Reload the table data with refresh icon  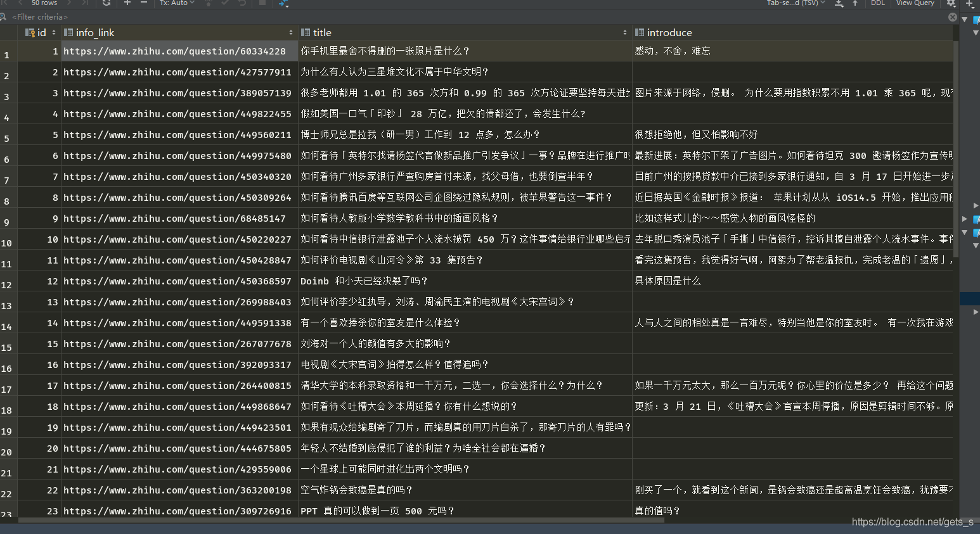pos(106,3)
